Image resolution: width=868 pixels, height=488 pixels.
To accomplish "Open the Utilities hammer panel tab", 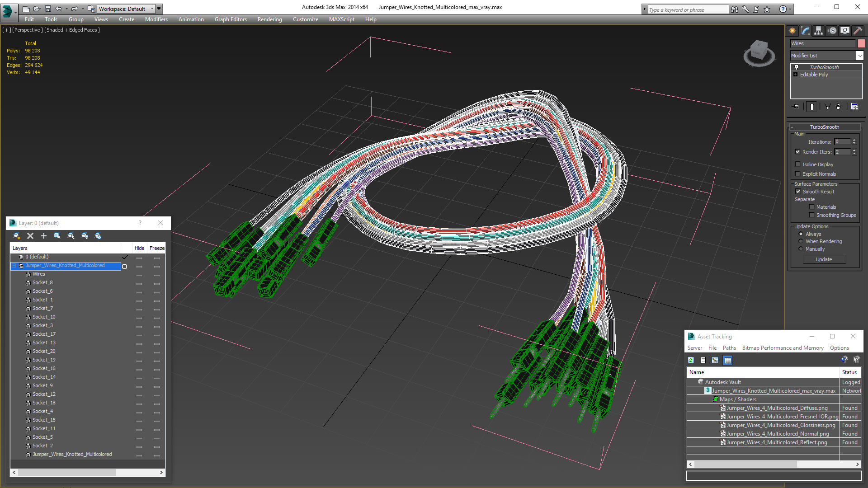I will (858, 31).
